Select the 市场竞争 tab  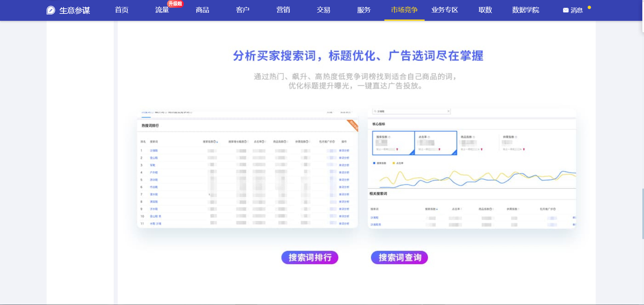pos(404,10)
